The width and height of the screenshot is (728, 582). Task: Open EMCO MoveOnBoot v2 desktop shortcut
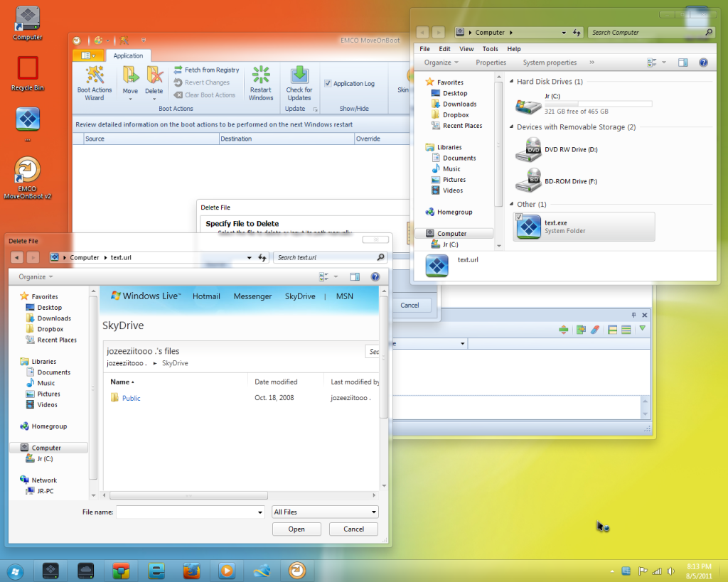click(x=28, y=178)
